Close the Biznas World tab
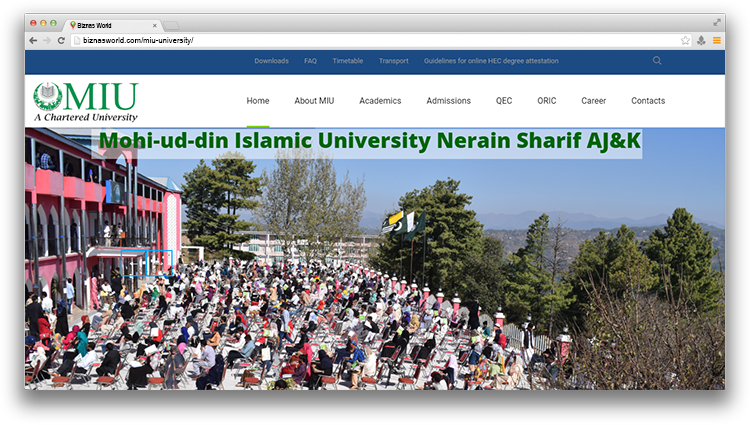Image resolution: width=750 pixels, height=425 pixels. point(154,25)
